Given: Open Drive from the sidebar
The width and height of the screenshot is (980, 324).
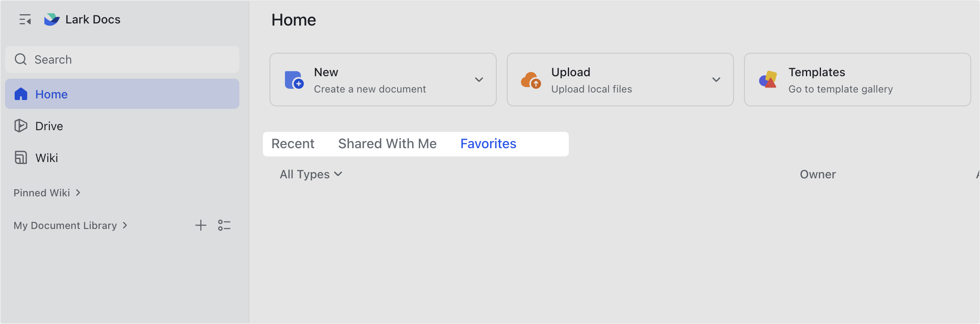Looking at the screenshot, I should pos(122,126).
